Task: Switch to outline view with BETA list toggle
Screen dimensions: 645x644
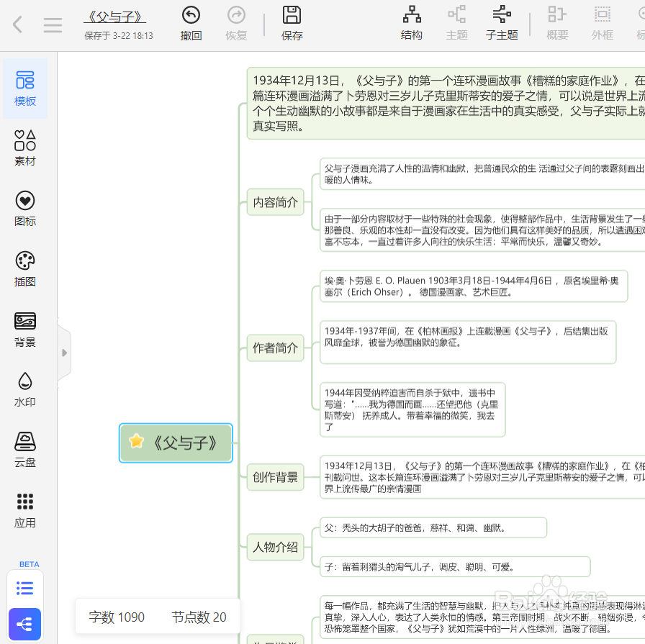Action: tap(24, 589)
